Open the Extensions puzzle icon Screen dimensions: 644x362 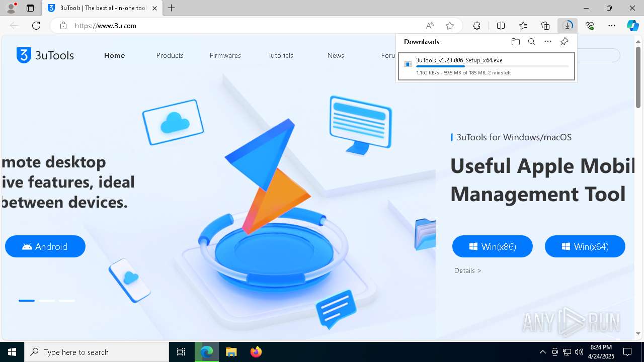click(476, 26)
